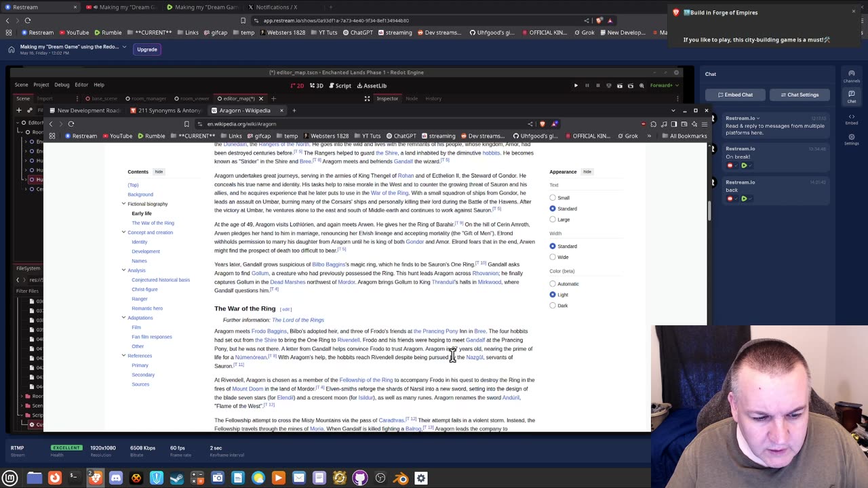
Task: Open the file manager from the taskbar
Action: [35, 478]
